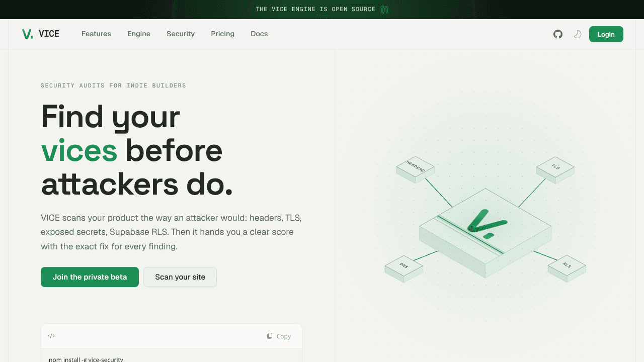Viewport: 644px width, 362px height.
Task: Open the Features nav item
Action: click(x=96, y=34)
